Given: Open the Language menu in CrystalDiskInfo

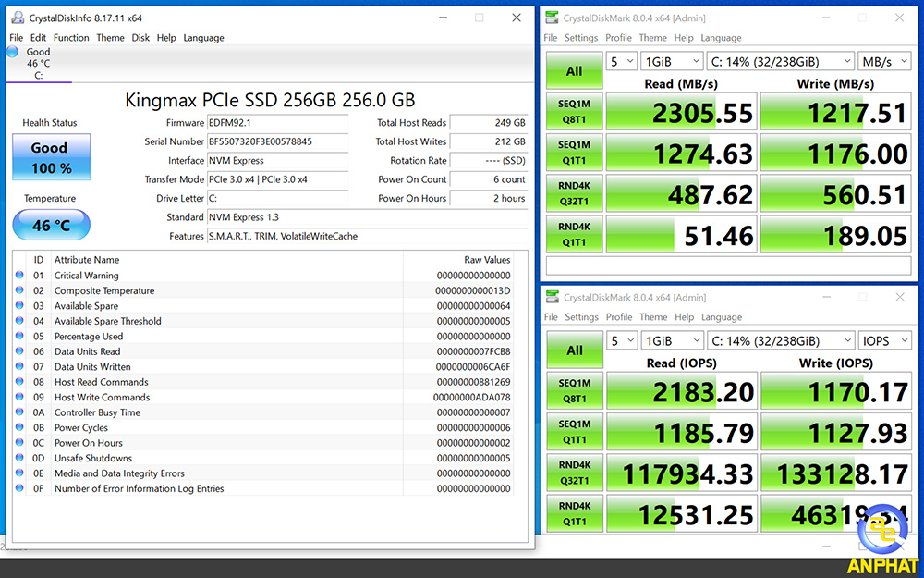Looking at the screenshot, I should click(203, 38).
